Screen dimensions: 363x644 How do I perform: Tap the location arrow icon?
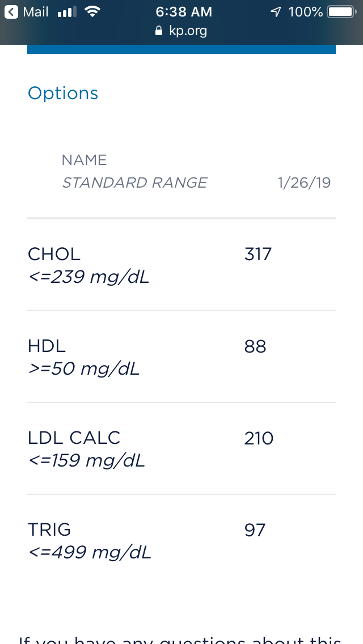coord(276,12)
